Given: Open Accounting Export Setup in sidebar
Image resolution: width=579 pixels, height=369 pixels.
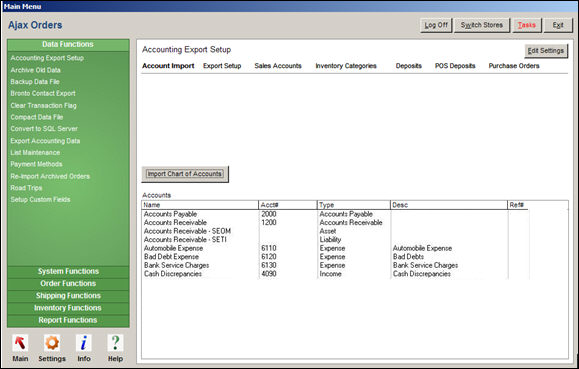Looking at the screenshot, I should 47,58.
